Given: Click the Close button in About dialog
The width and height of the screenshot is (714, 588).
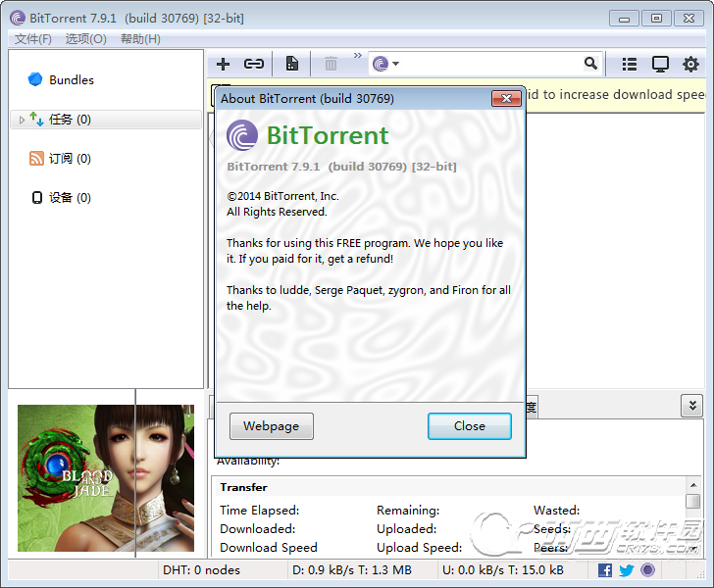Looking at the screenshot, I should click(470, 426).
